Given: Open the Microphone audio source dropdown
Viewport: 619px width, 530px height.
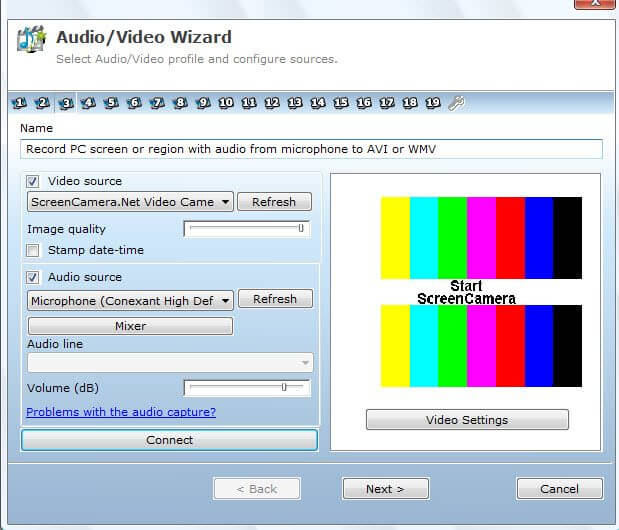Looking at the screenshot, I should (130, 301).
